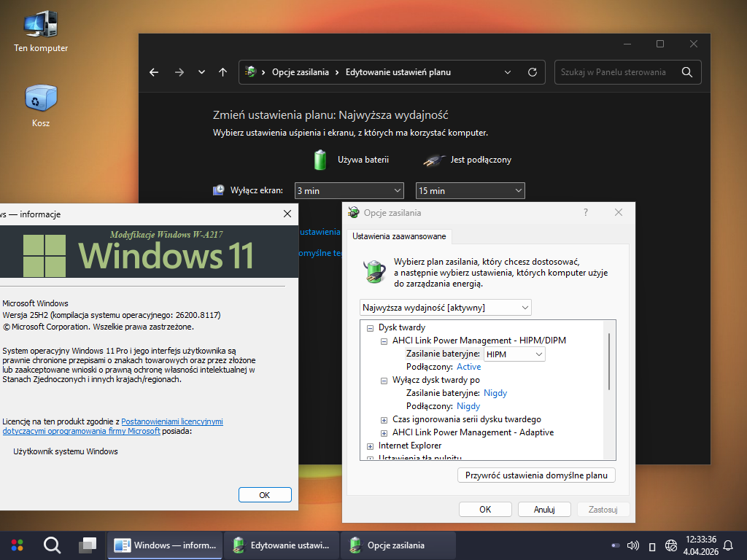Expand the Internet Explorer tree node
747x560 pixels.
[x=371, y=446]
